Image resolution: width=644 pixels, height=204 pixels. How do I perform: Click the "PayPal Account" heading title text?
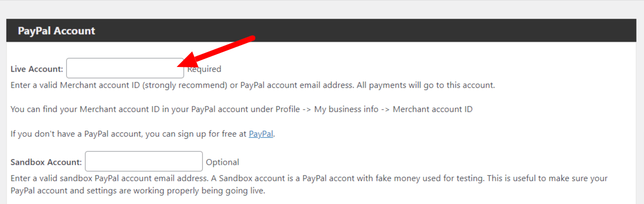point(56,31)
